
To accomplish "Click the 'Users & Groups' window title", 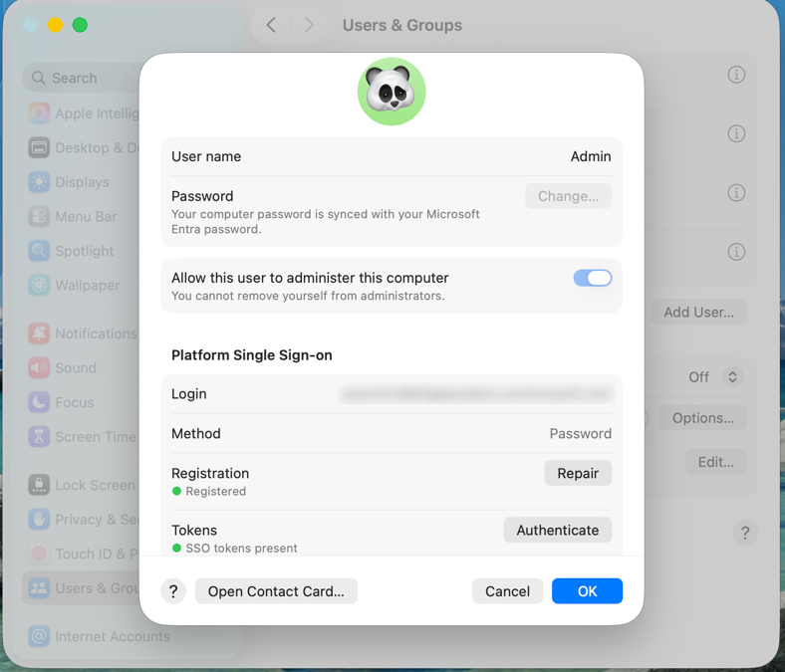I will [402, 25].
